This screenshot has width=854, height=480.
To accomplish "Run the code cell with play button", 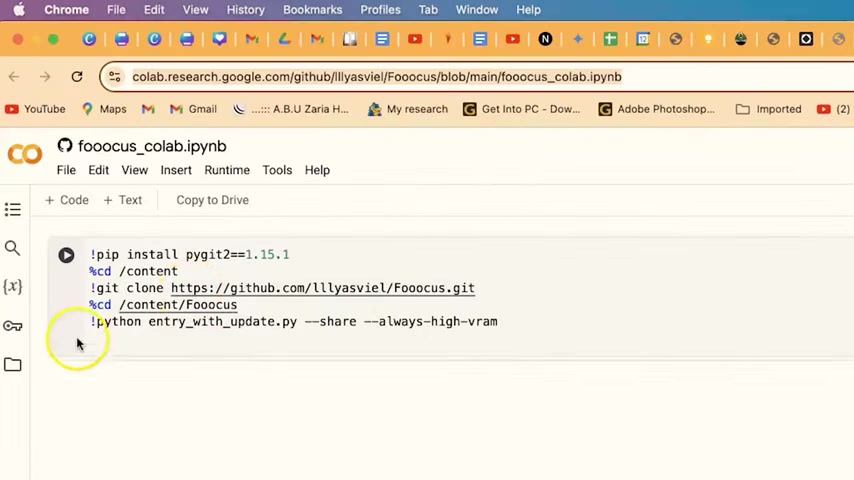I will coord(66,255).
